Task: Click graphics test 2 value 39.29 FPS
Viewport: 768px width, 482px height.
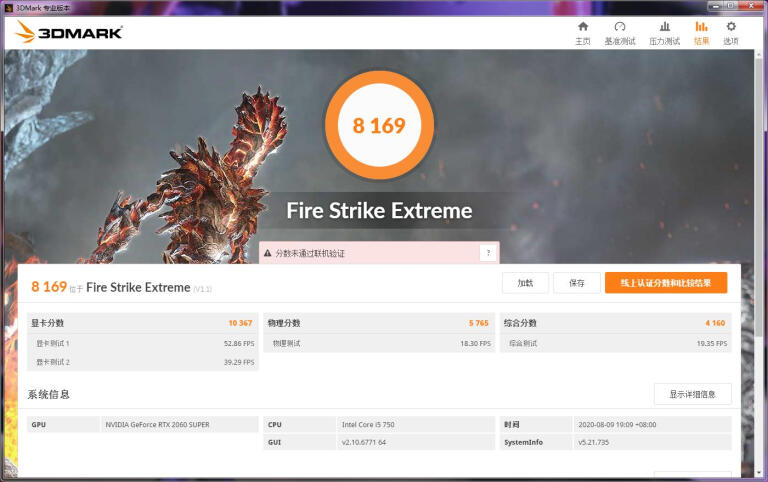Action: coord(239,362)
